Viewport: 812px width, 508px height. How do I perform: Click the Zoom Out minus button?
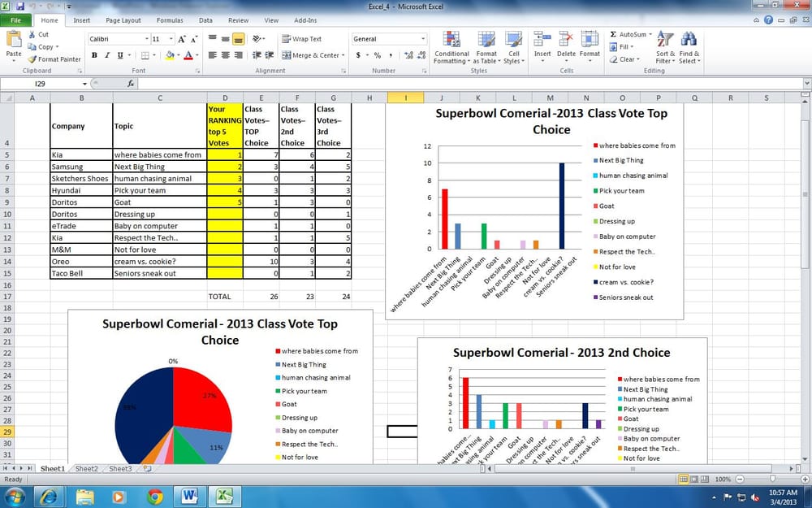coord(740,479)
